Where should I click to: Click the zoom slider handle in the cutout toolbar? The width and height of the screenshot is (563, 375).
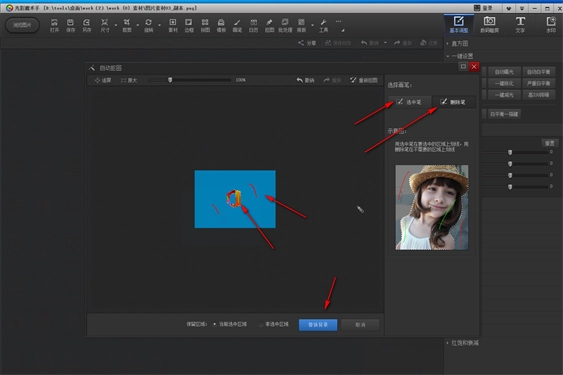[x=170, y=80]
